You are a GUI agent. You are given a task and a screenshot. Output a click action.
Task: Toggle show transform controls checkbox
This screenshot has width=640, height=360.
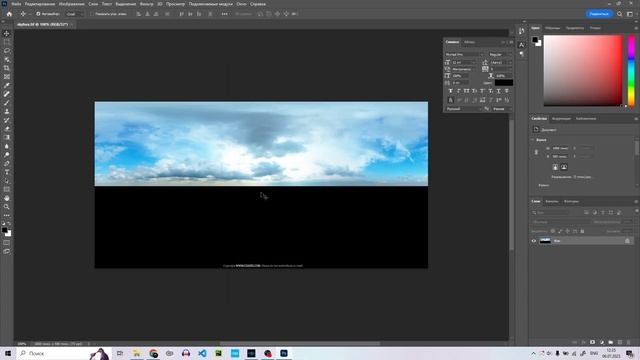point(92,14)
